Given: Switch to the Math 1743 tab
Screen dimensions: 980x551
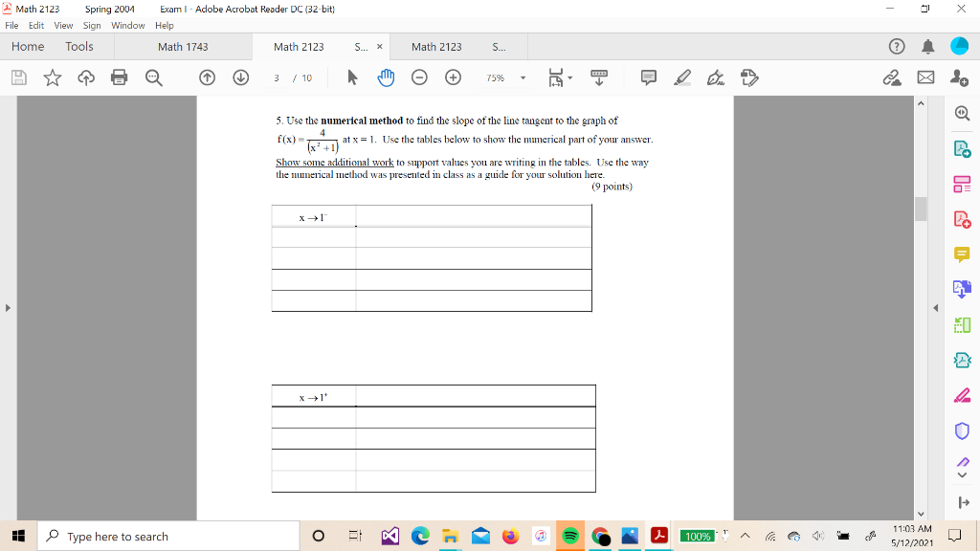Looking at the screenshot, I should 186,46.
